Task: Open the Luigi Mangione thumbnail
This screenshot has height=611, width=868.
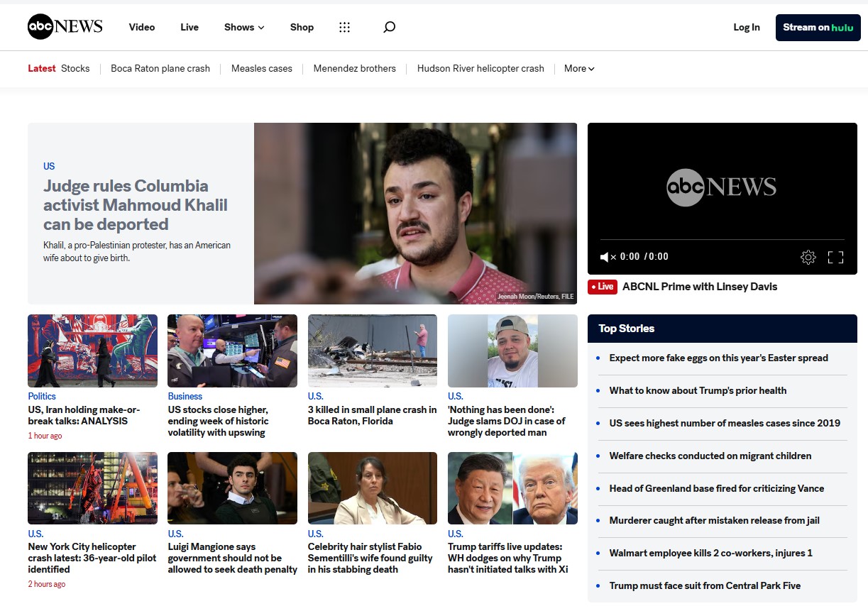Action: (232, 488)
